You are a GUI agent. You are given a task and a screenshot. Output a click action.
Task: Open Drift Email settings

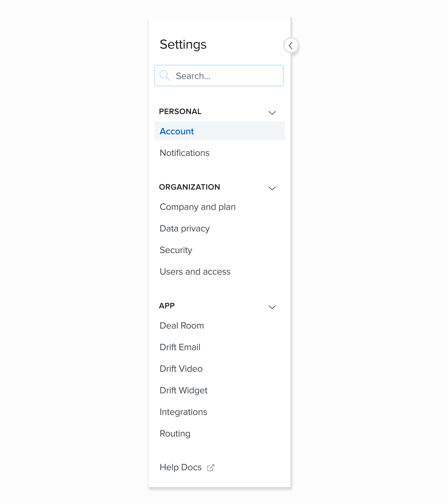(180, 347)
